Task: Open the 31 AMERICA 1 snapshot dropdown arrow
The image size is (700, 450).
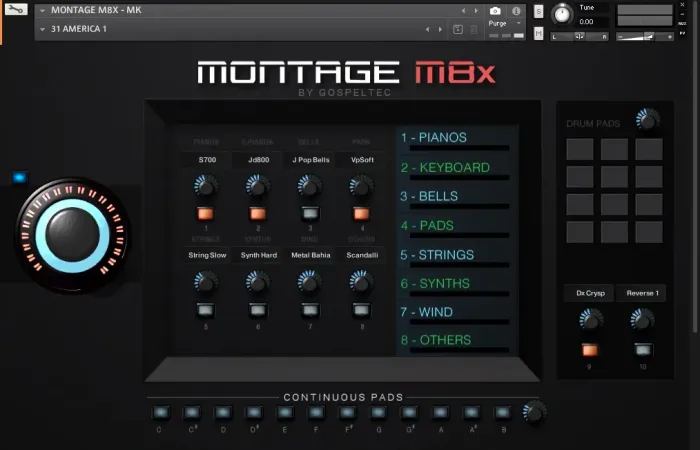Action: (x=42, y=29)
